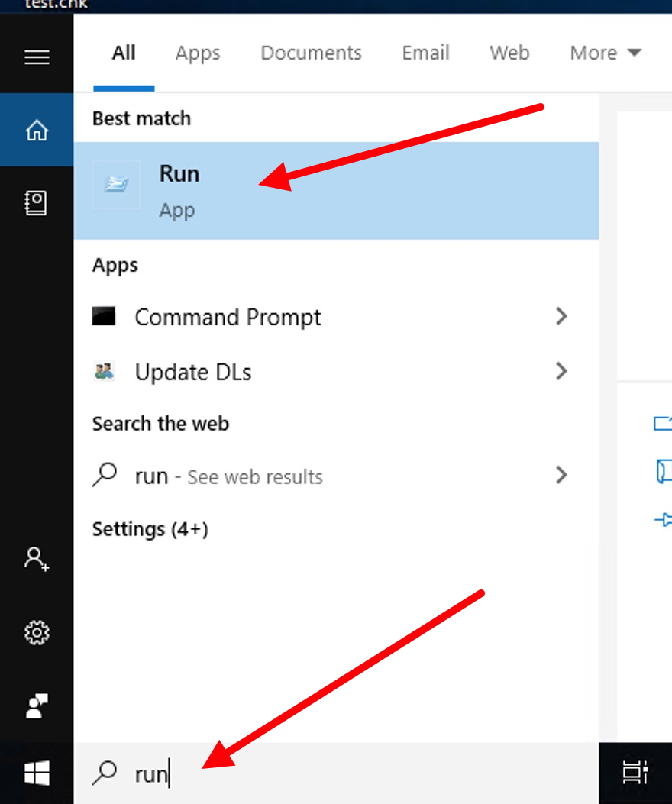
Task: Open Task View from the taskbar
Action: tap(635, 773)
